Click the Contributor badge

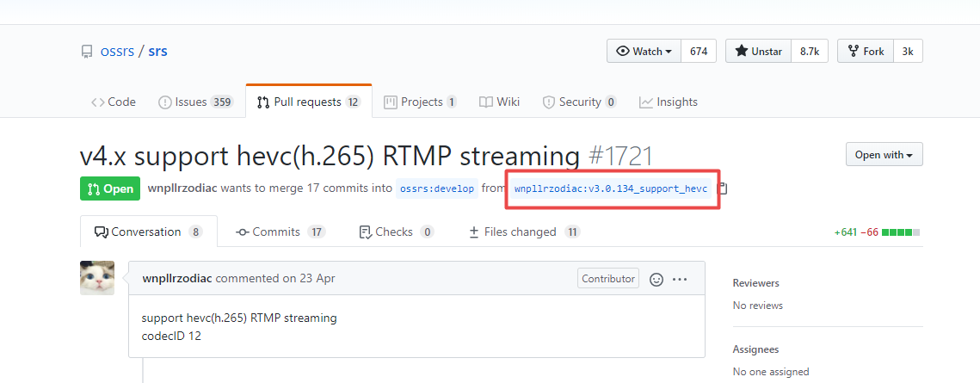608,279
